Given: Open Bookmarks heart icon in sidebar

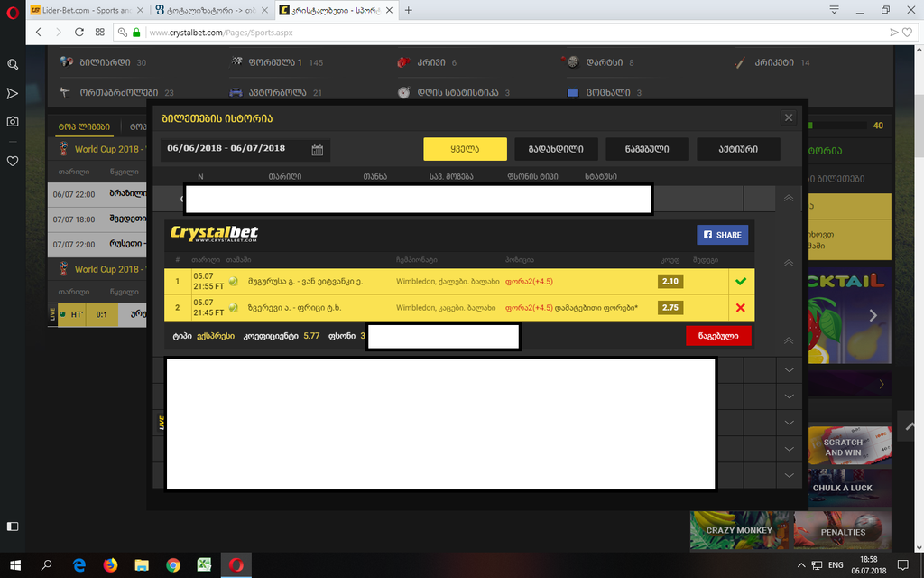Looking at the screenshot, I should (x=13, y=161).
